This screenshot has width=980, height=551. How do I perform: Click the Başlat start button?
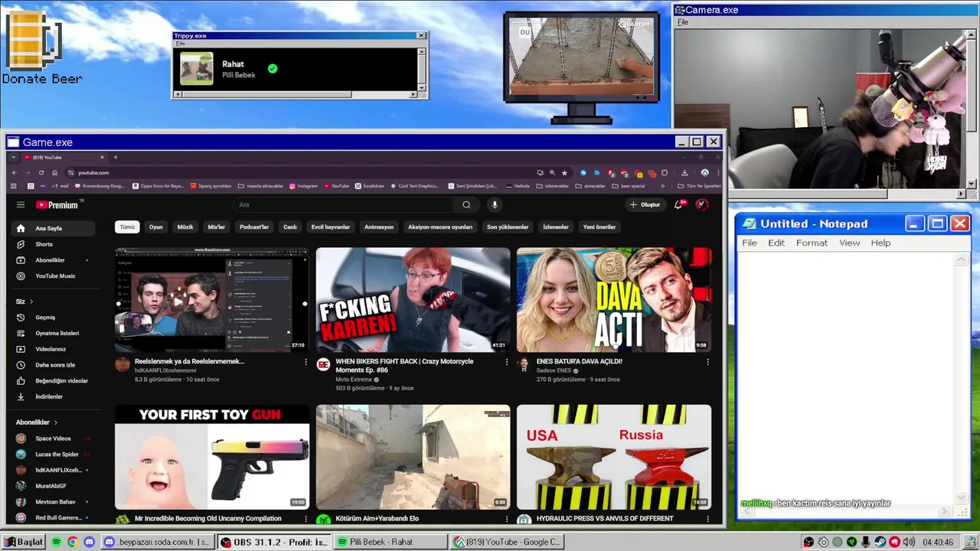pyautogui.click(x=24, y=542)
